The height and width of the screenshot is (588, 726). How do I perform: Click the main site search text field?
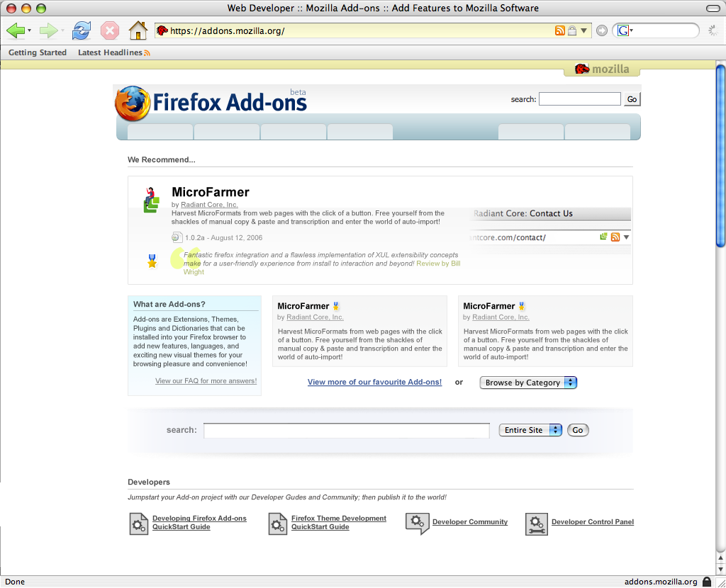tap(346, 430)
